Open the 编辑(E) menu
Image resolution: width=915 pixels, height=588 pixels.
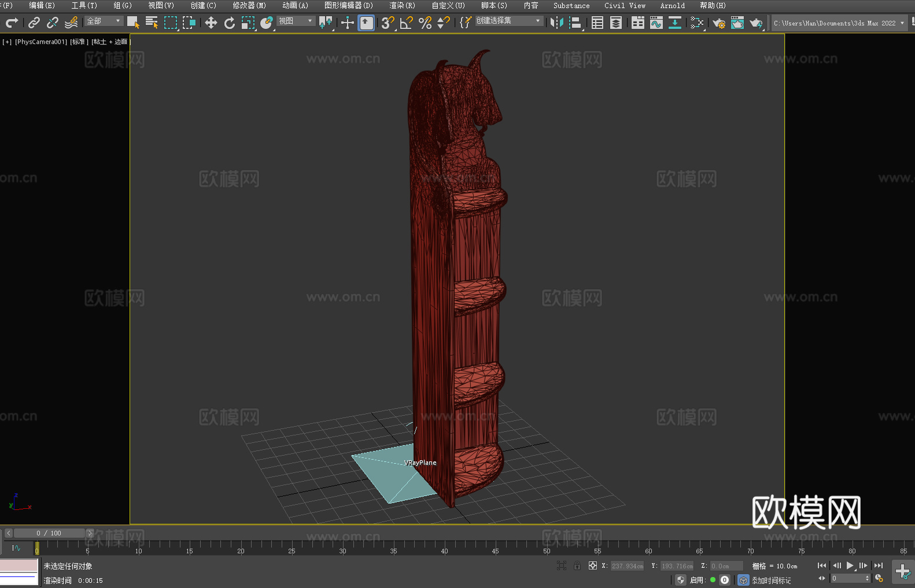coord(42,5)
